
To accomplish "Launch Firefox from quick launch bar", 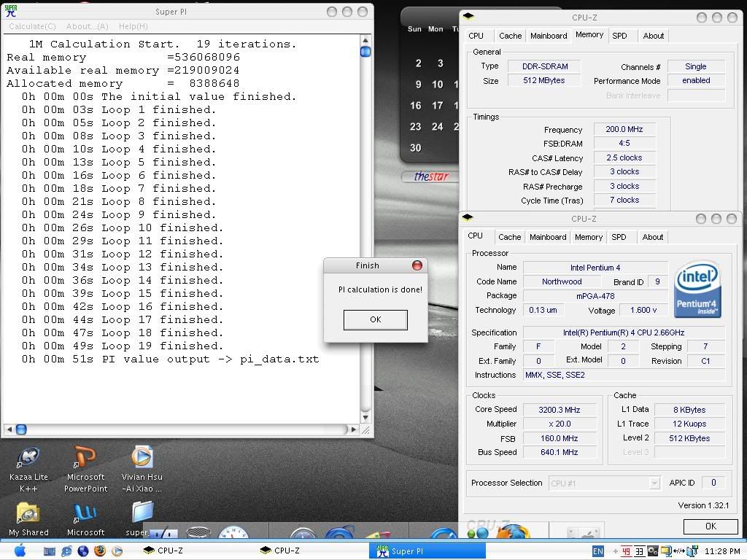I will (100, 551).
